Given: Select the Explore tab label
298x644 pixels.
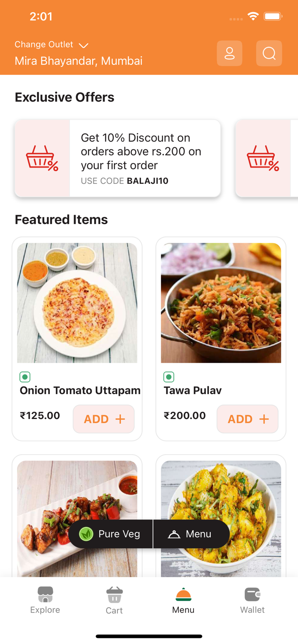Looking at the screenshot, I should (x=45, y=610).
